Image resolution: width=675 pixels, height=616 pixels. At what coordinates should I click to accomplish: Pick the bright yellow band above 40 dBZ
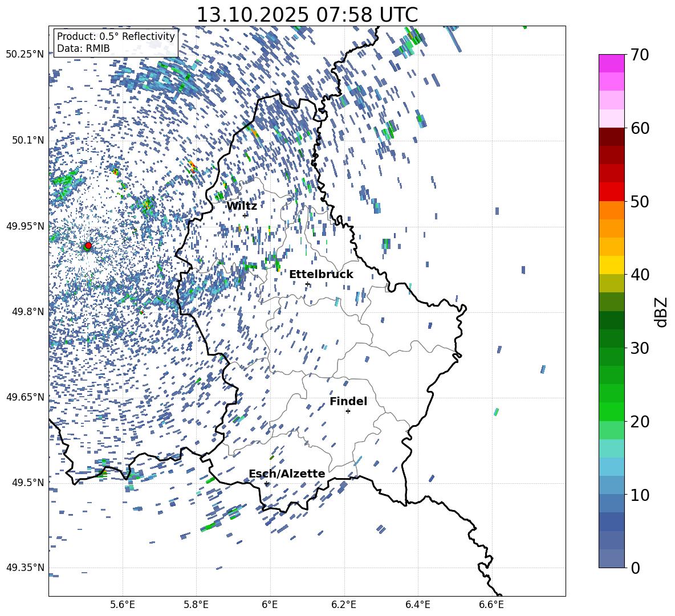(x=612, y=265)
